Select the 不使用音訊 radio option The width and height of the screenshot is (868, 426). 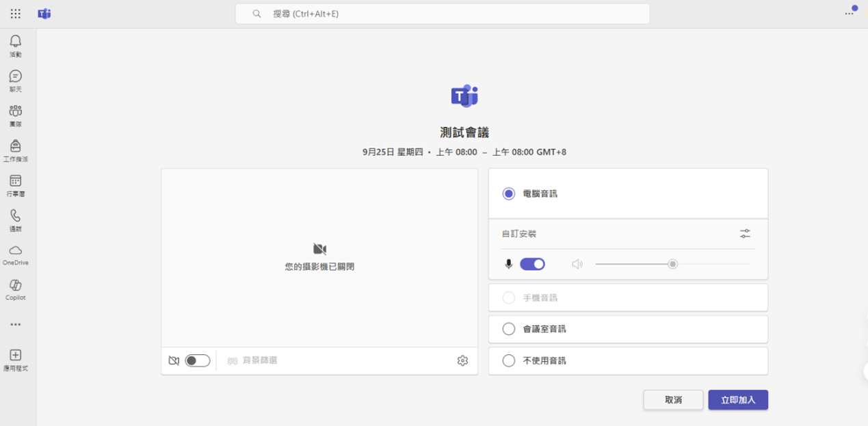tap(508, 360)
